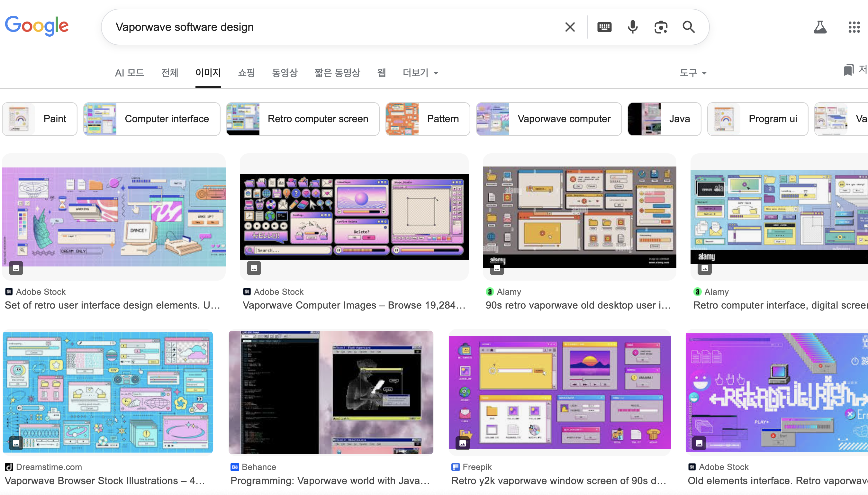Open the Behance Programming Vaporwave world link
Screen dimensions: 868x495
(330, 481)
